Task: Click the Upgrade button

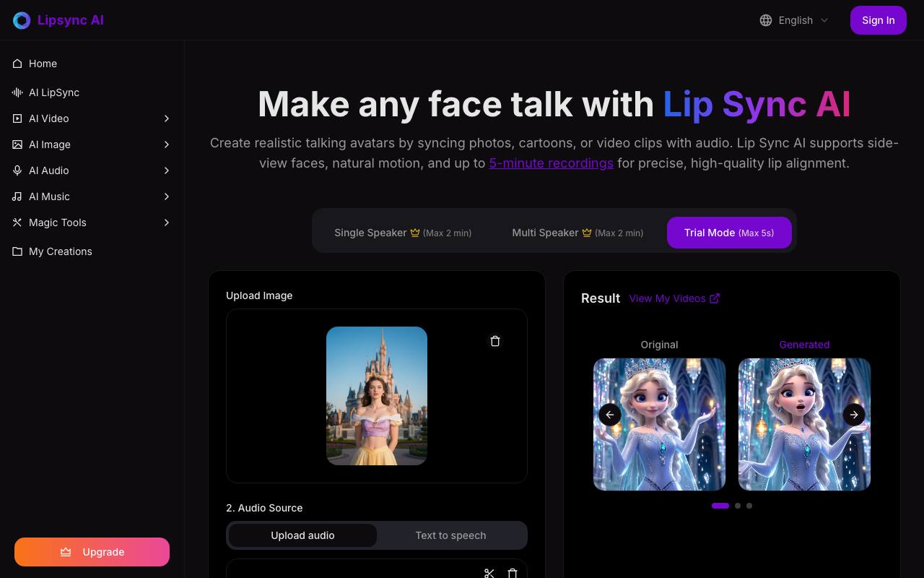Action: click(x=92, y=552)
